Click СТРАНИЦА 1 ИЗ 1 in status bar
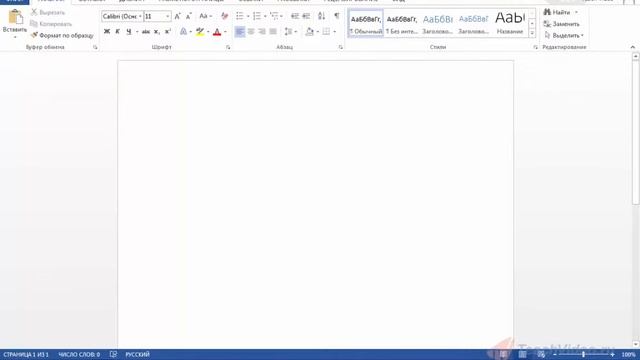Screen dimensions: 640x360 [26, 354]
